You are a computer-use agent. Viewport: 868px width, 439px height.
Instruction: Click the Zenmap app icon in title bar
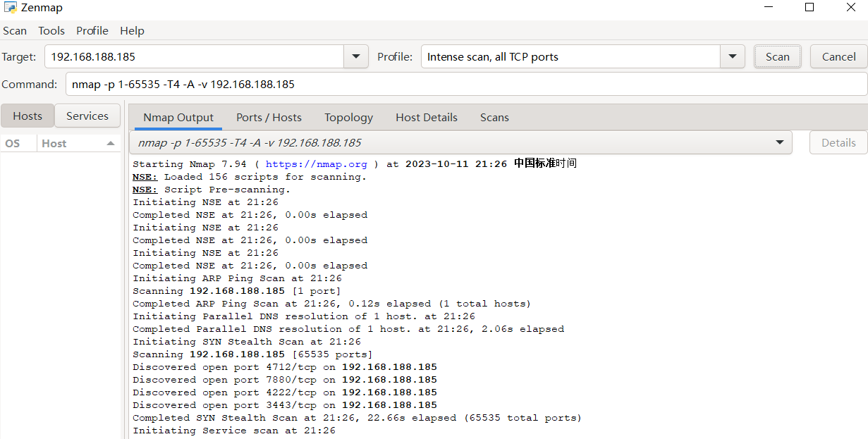(9, 8)
